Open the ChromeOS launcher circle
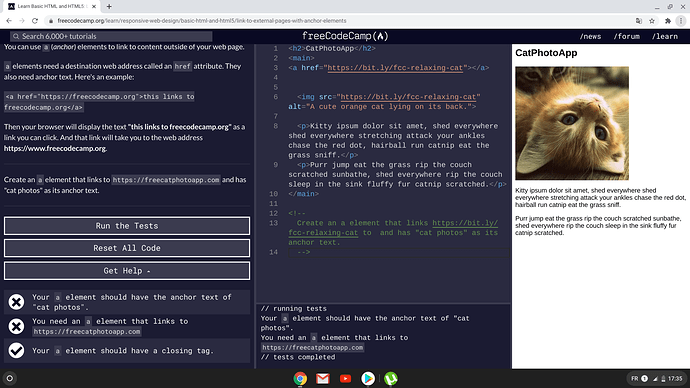Screen dimensions: 690x388 point(10,378)
